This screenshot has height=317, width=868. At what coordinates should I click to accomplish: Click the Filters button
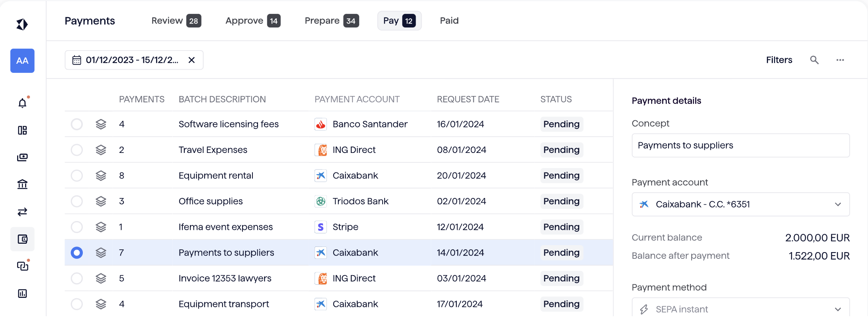[x=779, y=60]
